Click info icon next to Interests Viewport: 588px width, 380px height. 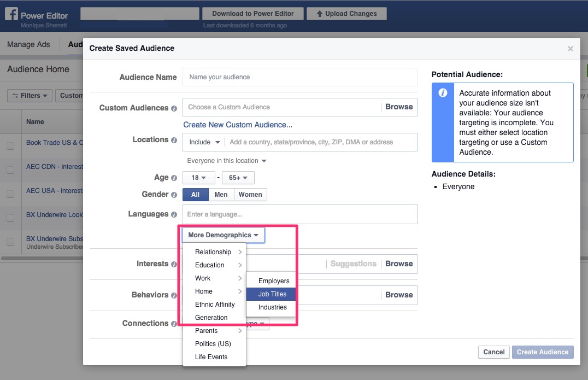click(x=174, y=265)
